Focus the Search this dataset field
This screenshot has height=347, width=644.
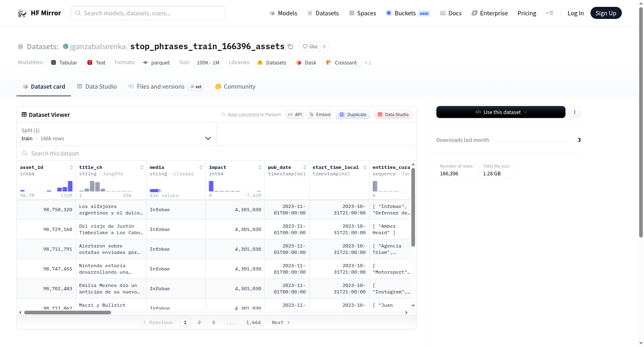(x=217, y=153)
